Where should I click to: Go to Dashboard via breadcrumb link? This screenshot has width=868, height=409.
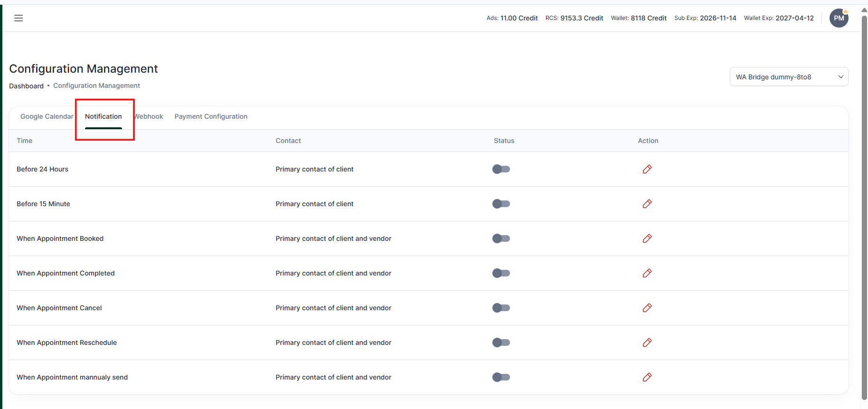pos(26,86)
